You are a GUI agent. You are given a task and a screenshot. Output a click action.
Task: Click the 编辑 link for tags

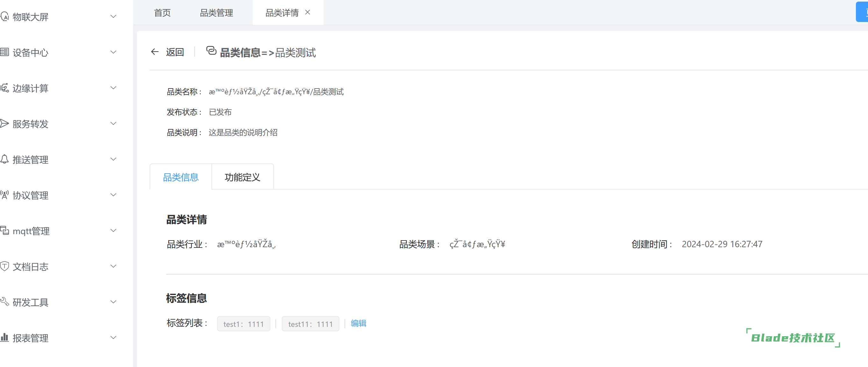[x=358, y=324]
